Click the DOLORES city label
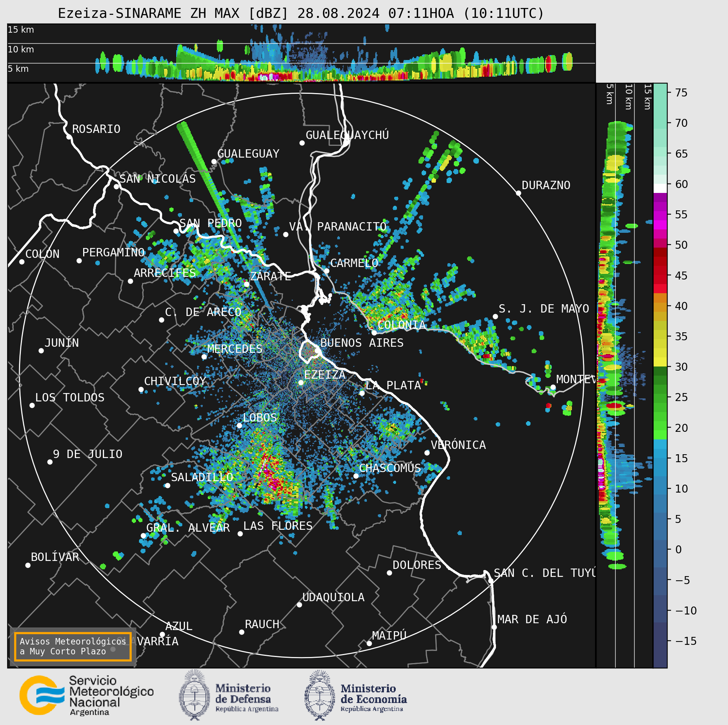Screen dimensions: 728x725 coord(417,565)
